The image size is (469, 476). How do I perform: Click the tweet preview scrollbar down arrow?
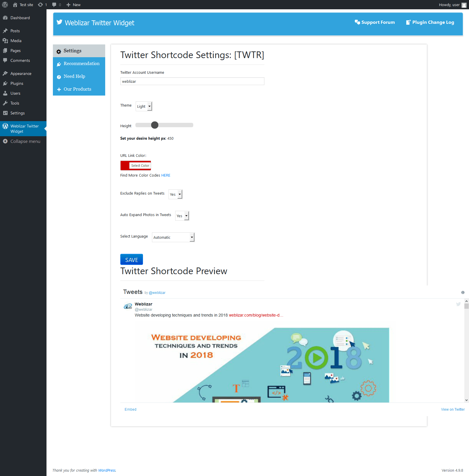467,400
